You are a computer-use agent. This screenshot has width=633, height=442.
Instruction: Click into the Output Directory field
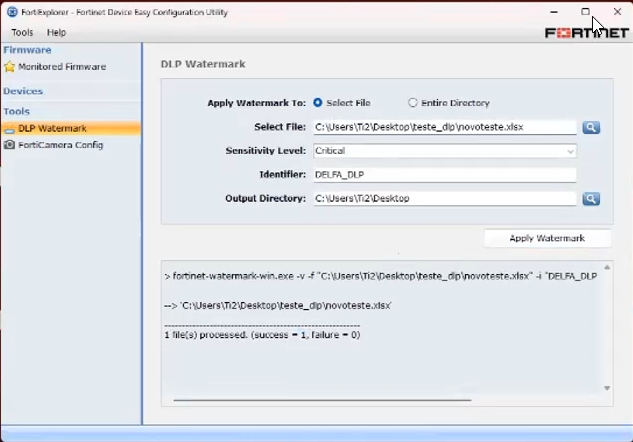click(x=445, y=199)
